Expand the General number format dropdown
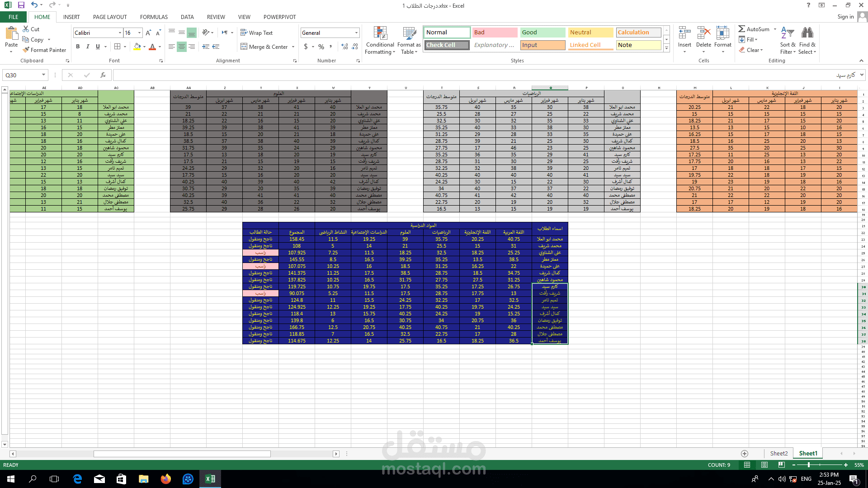The image size is (868, 488). point(356,33)
